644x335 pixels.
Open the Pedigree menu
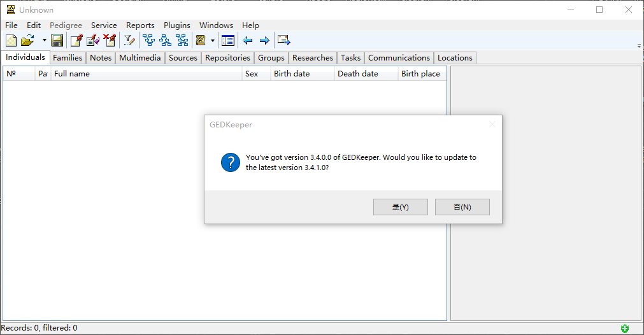pyautogui.click(x=66, y=25)
